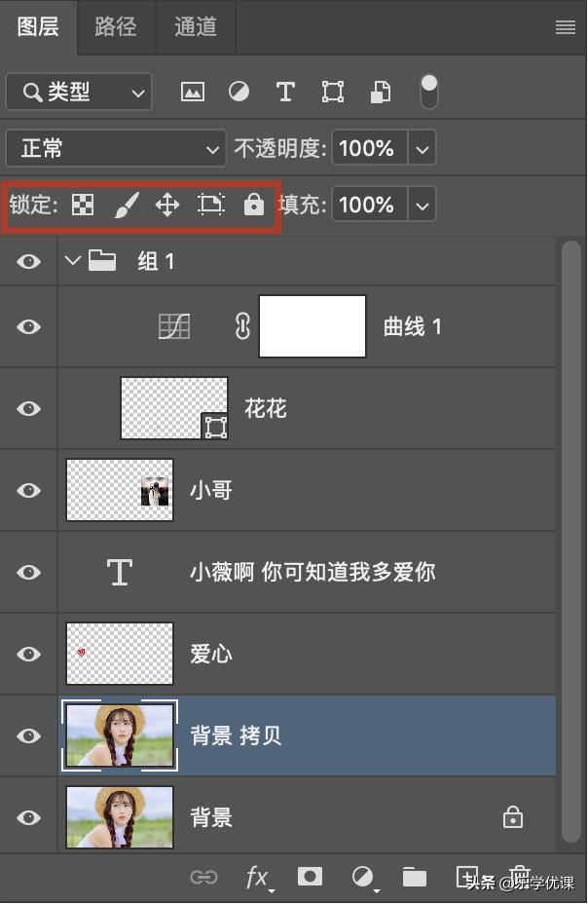The height and width of the screenshot is (904, 588).
Task: Select the 爱心 layer thumbnail
Action: (x=120, y=654)
